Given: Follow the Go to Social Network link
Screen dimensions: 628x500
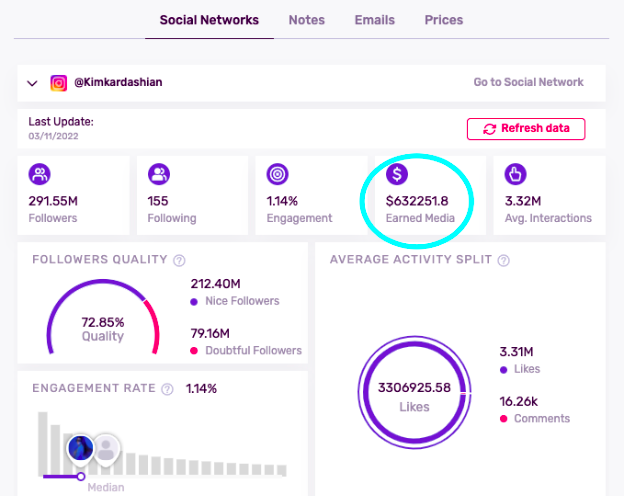Looking at the screenshot, I should [x=528, y=83].
